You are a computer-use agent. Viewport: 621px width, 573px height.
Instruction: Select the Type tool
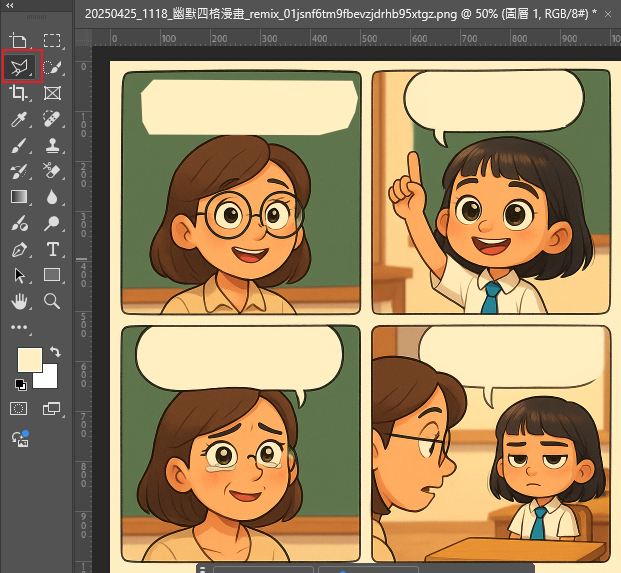52,250
